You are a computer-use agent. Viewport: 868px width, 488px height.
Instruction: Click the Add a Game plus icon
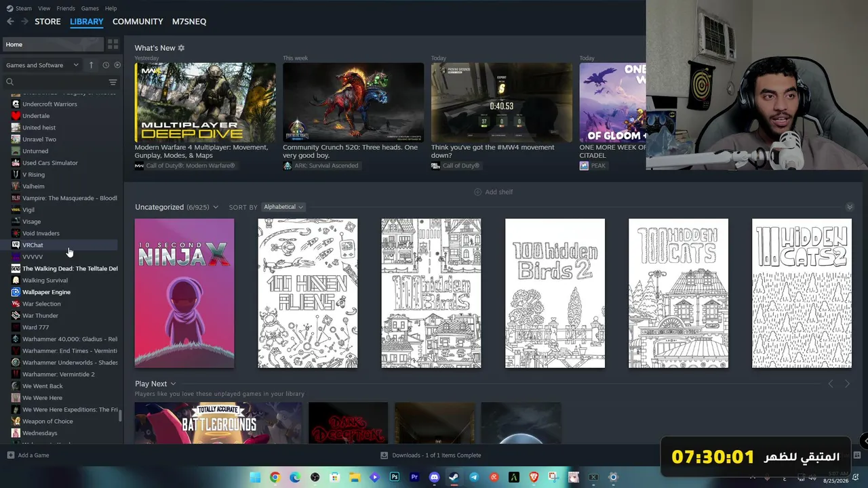tap(10, 455)
